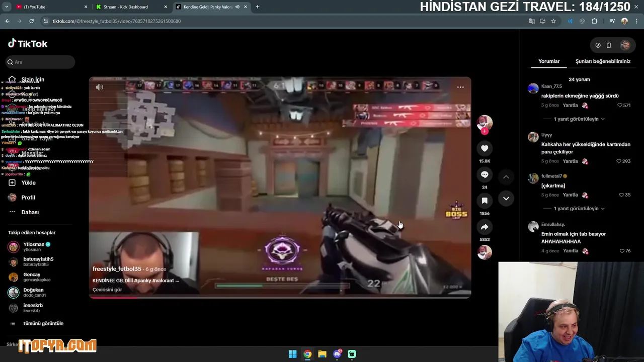This screenshot has width=644, height=362.
Task: Like the video with the heart icon
Action: tap(485, 148)
